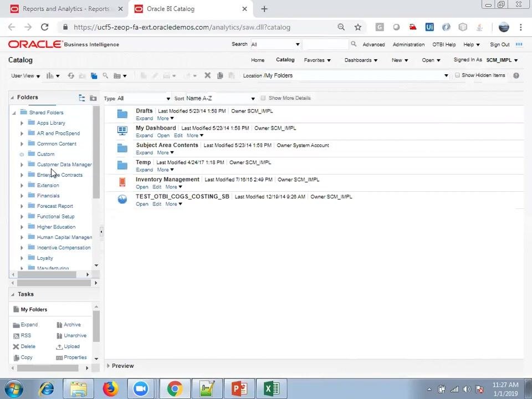
Task: Open the More menu for Drafts
Action: pyautogui.click(x=165, y=119)
